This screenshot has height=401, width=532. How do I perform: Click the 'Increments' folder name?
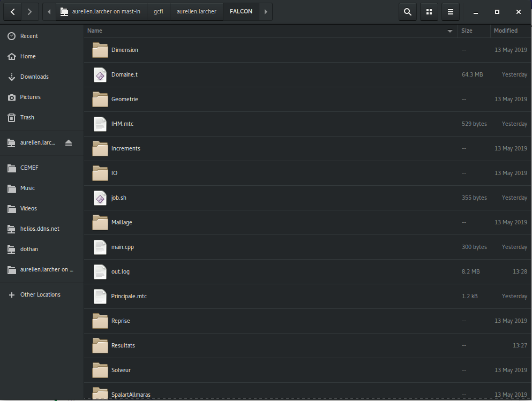[x=125, y=148]
